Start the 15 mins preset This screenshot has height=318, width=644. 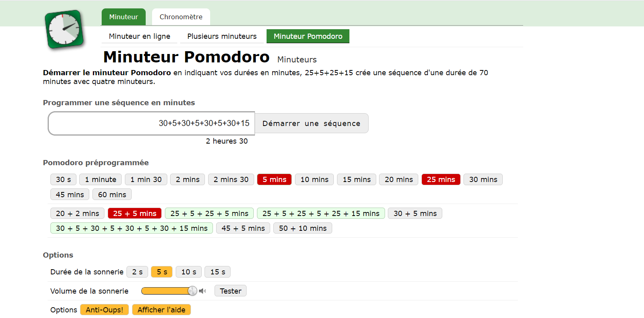[357, 180]
